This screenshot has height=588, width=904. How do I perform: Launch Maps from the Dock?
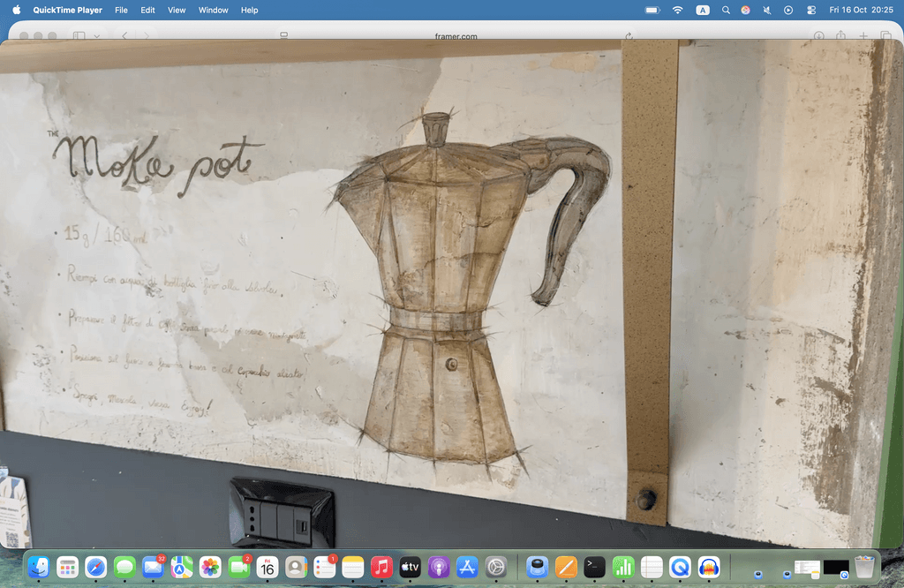pyautogui.click(x=182, y=567)
